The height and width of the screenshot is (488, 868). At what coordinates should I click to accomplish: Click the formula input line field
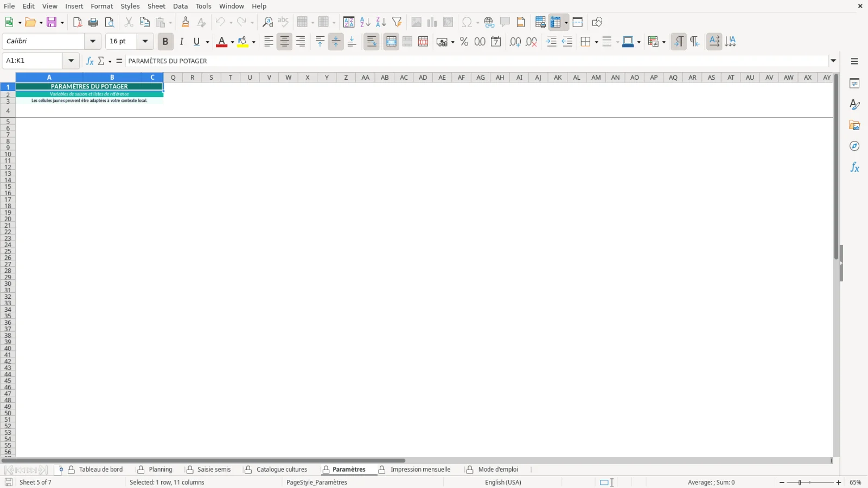tap(477, 61)
